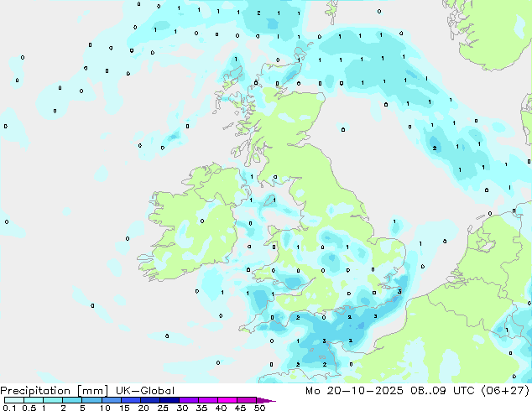532x411 pixels.
Task: Click the '10' legend scale label
Action: click(105, 408)
